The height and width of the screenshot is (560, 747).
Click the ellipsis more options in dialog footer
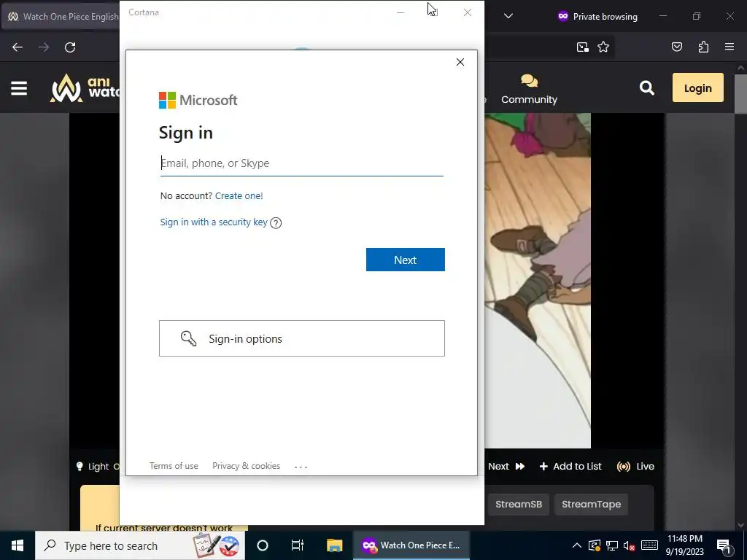[301, 467]
